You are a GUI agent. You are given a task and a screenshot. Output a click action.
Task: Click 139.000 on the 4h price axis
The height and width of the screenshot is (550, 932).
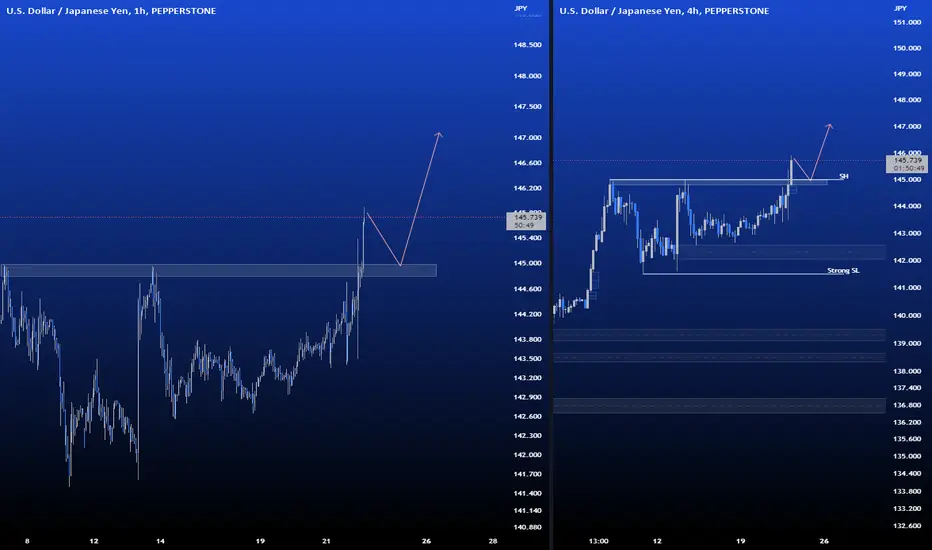[x=907, y=344]
